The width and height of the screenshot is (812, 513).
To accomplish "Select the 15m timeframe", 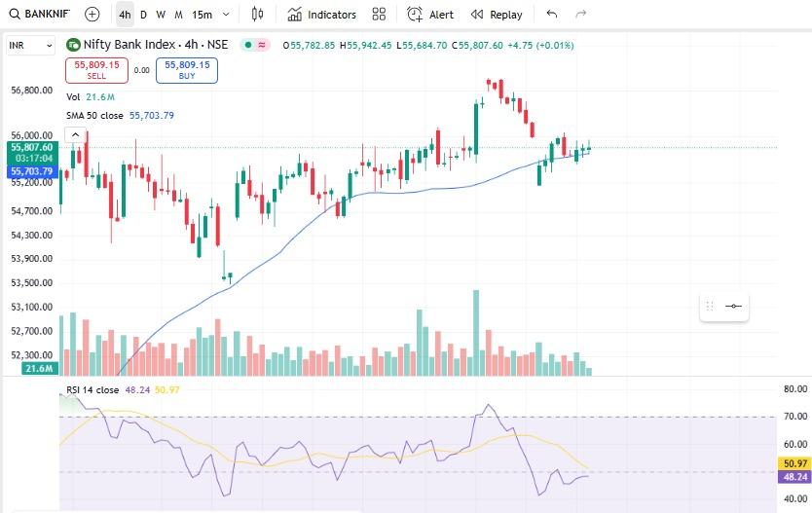I will click(202, 15).
